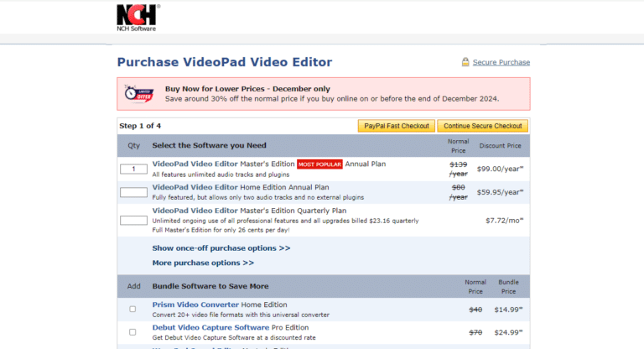Image resolution: width=644 pixels, height=349 pixels.
Task: Click the Discount Price column header
Action: [501, 146]
